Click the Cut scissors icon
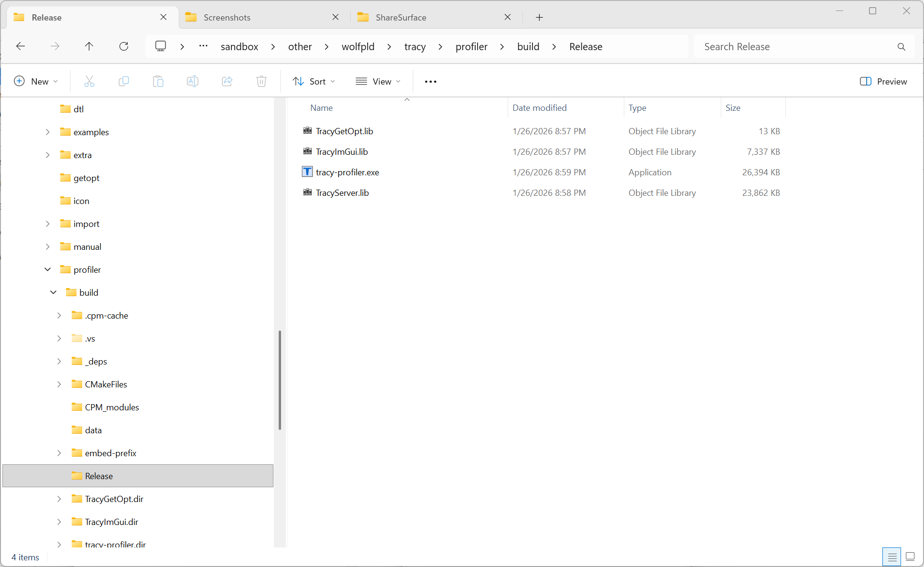 pyautogui.click(x=89, y=81)
